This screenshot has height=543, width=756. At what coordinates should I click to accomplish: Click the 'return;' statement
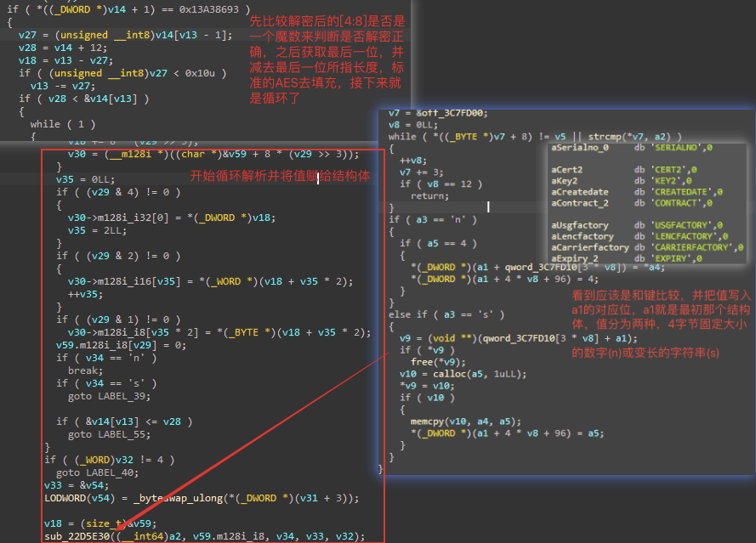pyautogui.click(x=429, y=195)
